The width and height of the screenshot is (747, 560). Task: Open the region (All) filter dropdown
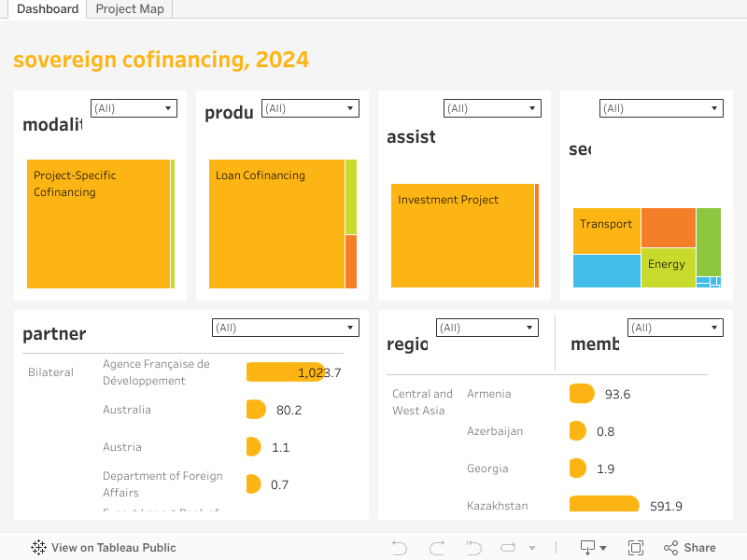(x=487, y=328)
